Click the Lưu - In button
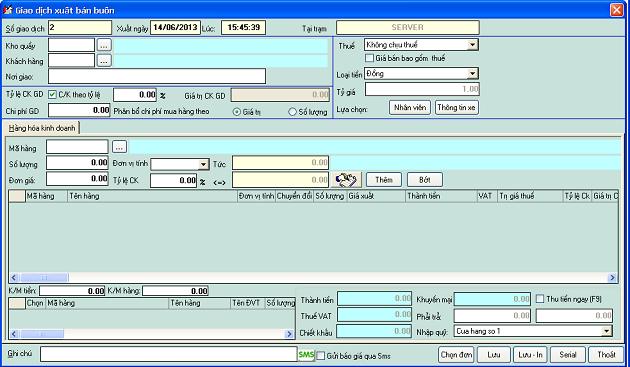 click(x=530, y=355)
